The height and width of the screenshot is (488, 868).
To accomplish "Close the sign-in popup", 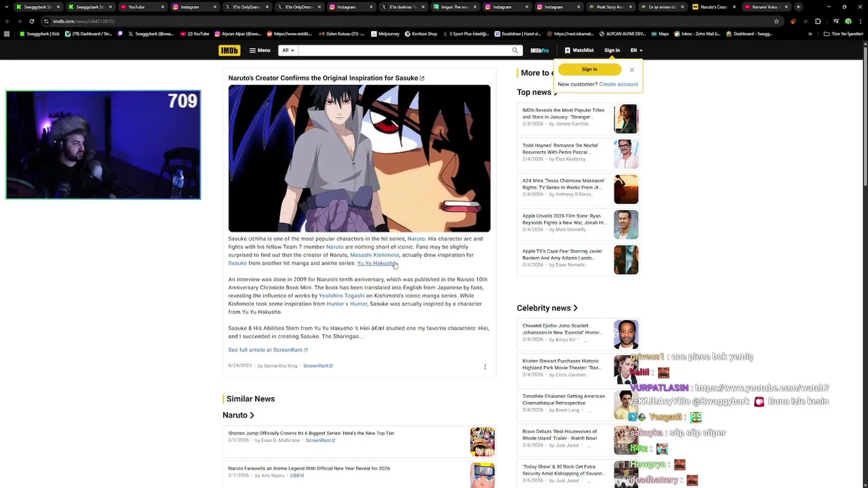I will click(x=632, y=70).
